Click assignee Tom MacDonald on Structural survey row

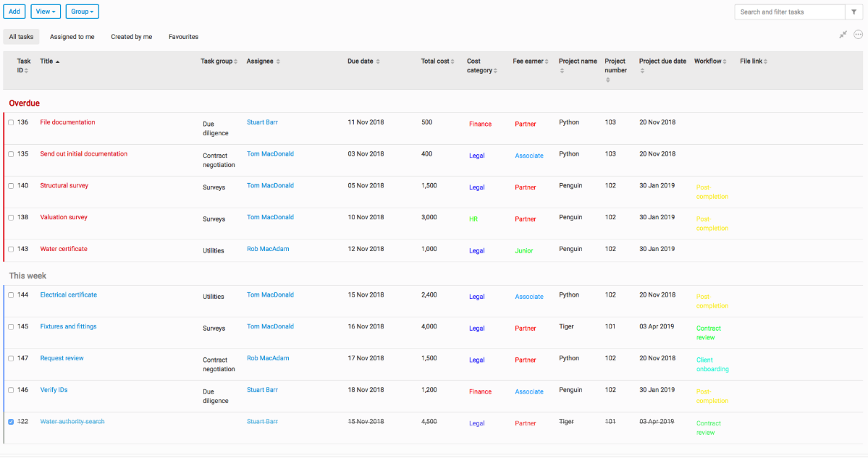pos(270,185)
